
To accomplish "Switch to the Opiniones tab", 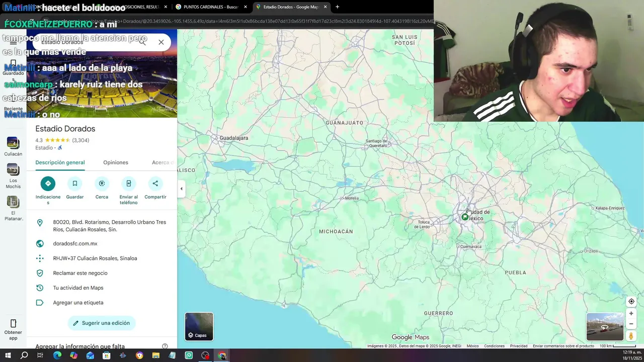I will (116, 162).
